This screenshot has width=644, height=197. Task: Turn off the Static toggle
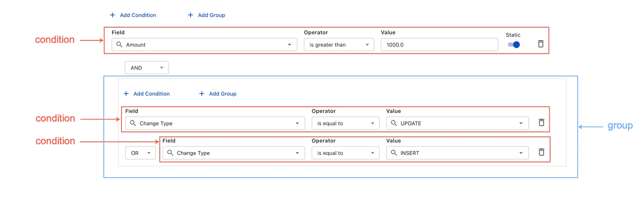click(513, 45)
